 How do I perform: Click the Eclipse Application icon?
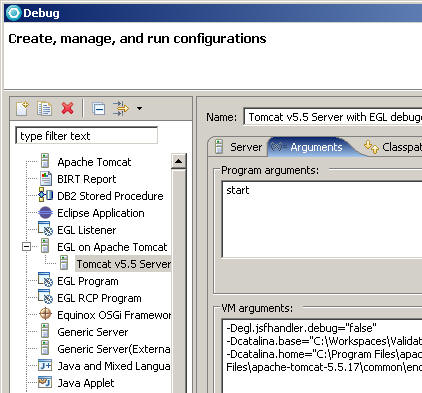45,213
